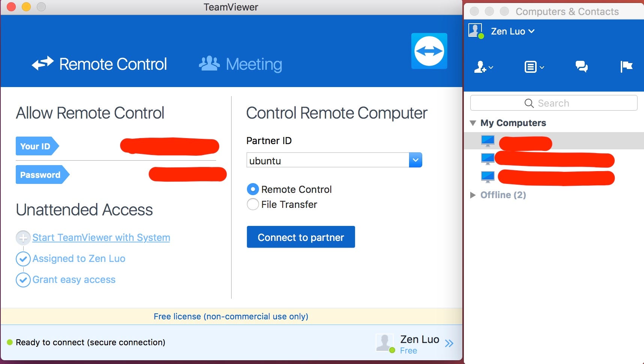
Task: Select File Transfer radio button
Action: click(253, 204)
